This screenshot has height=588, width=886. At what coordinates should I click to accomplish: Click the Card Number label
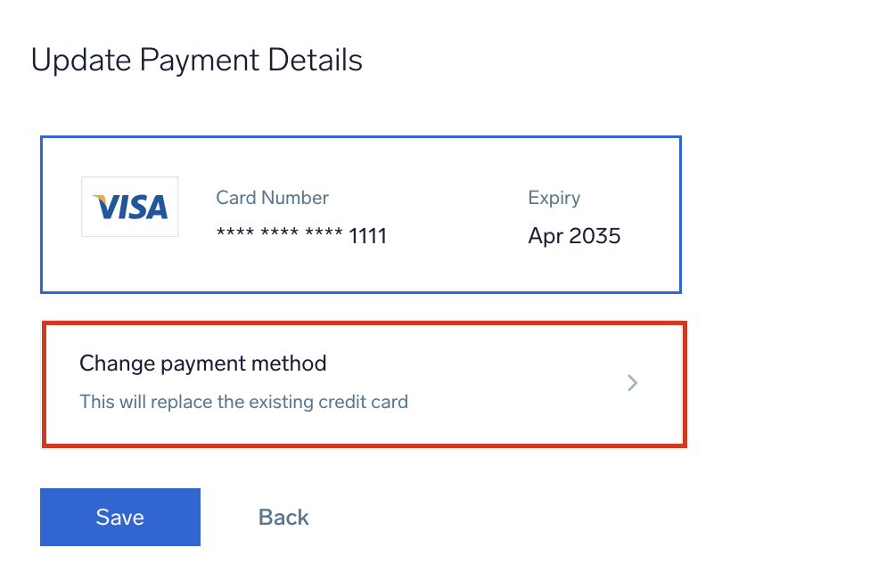272,198
